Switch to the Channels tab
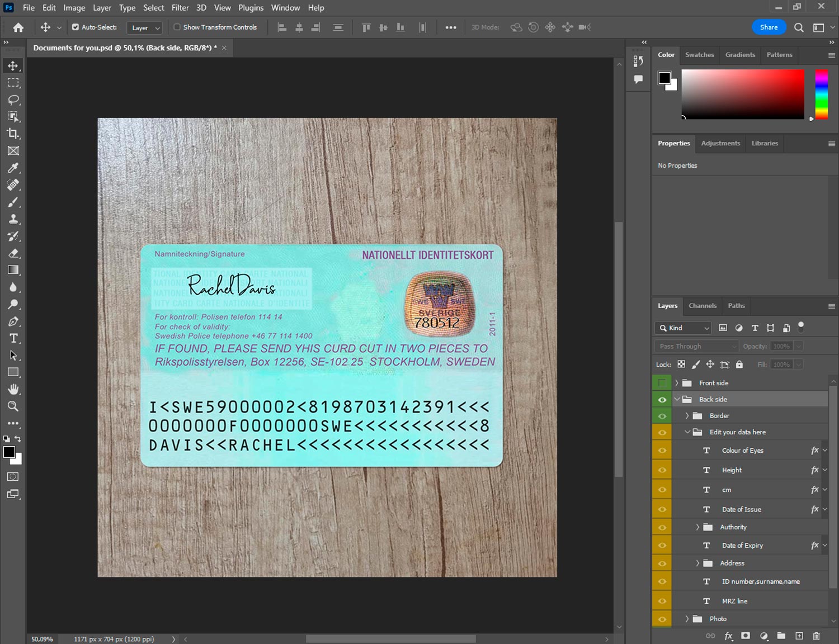Screen dimensions: 839x644 click(x=702, y=306)
